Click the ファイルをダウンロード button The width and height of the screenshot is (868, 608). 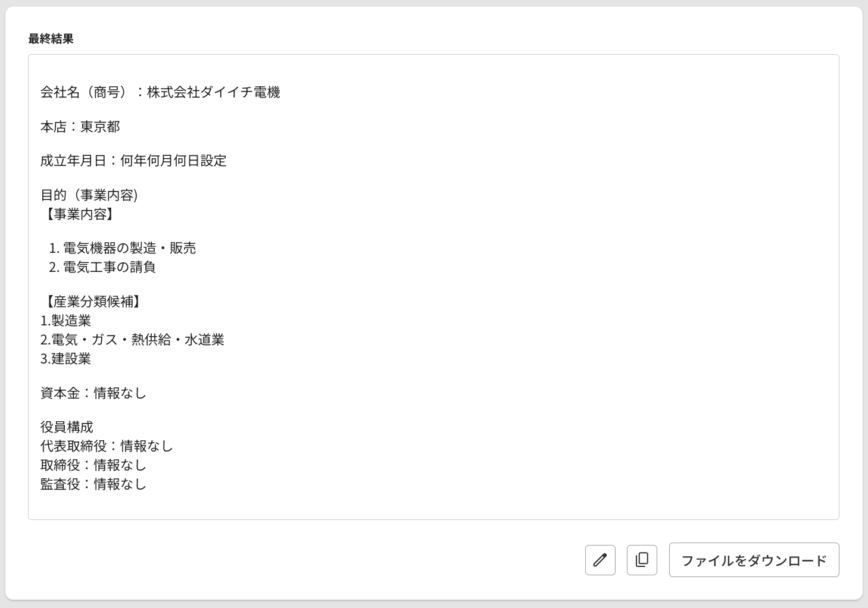pos(754,560)
